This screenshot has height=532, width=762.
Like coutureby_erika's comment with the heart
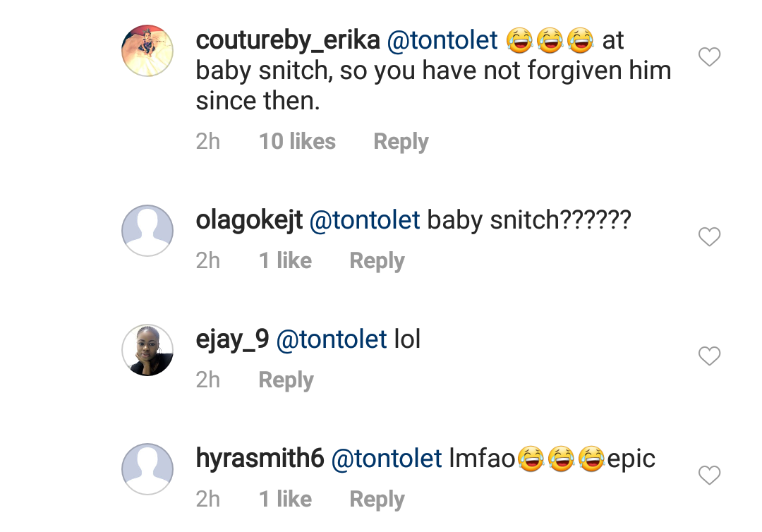709,57
